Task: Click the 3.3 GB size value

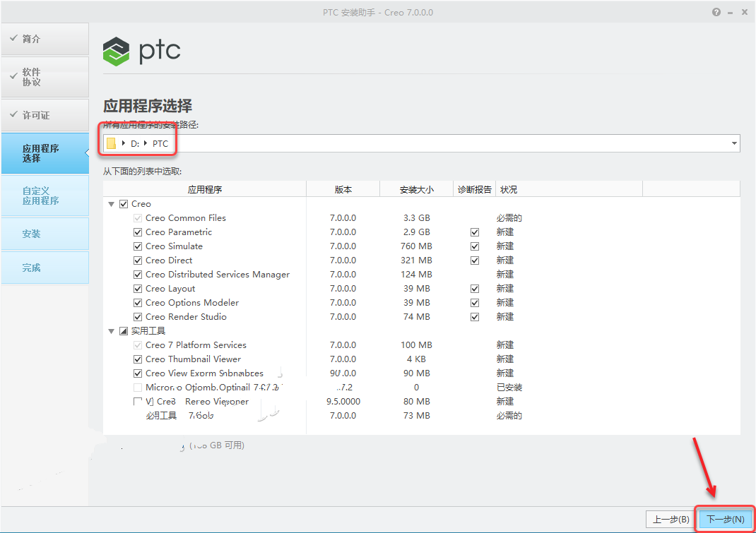Action: pos(417,218)
